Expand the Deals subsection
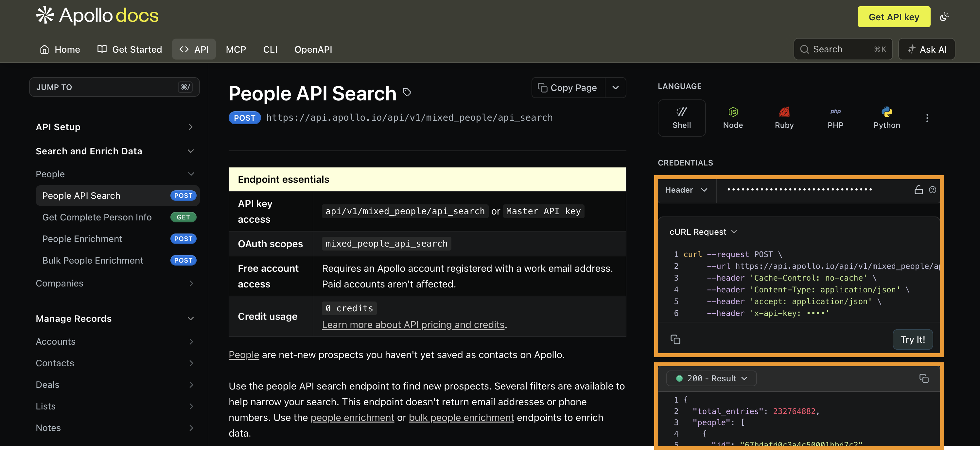980x450 pixels. pos(114,385)
